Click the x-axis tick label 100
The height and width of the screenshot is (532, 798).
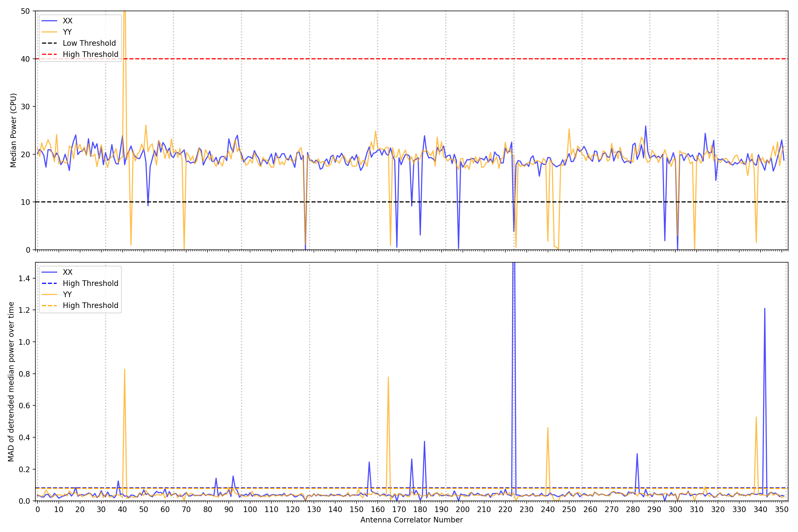[x=250, y=510]
